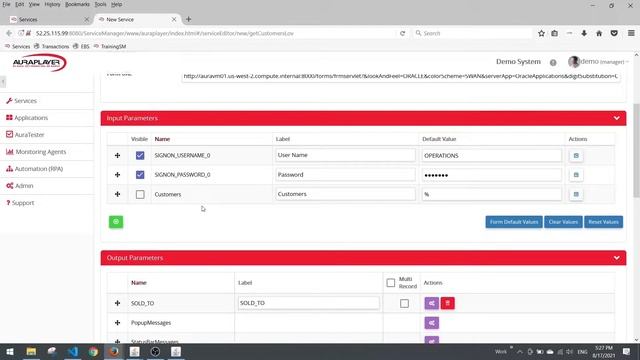Open Automation (RPA) in the sidebar

tap(34, 169)
